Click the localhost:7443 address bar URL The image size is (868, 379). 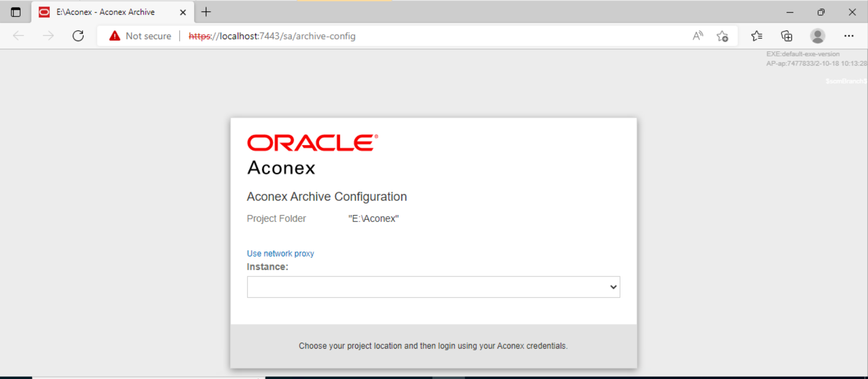point(272,36)
